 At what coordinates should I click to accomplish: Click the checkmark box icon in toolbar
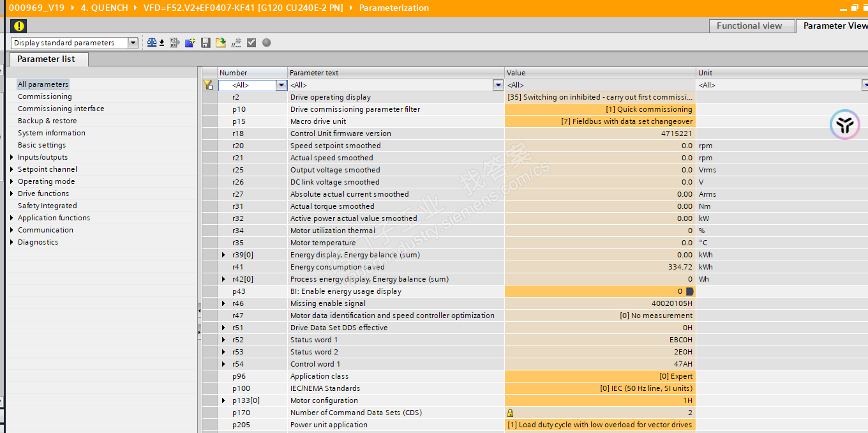click(x=251, y=43)
